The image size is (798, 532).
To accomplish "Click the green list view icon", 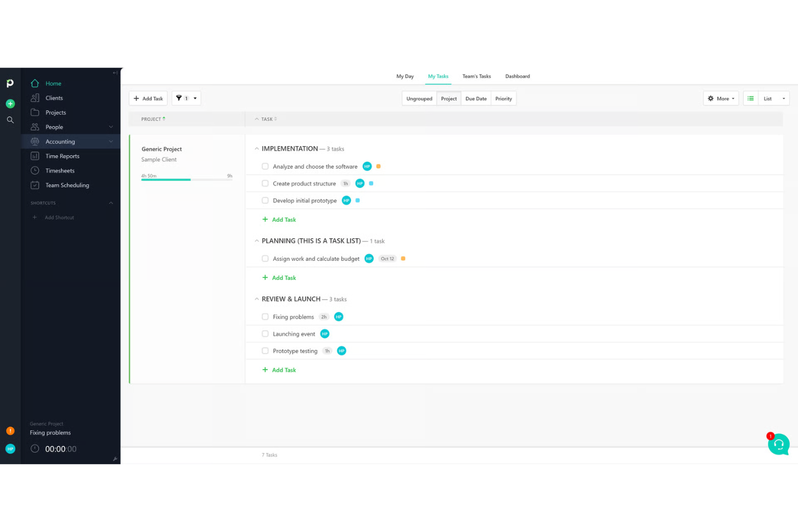I will pyautogui.click(x=750, y=98).
